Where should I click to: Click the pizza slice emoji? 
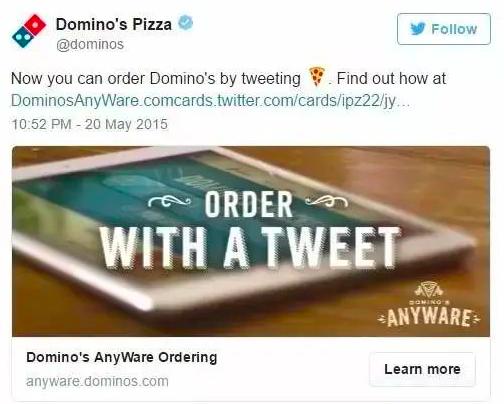[317, 76]
